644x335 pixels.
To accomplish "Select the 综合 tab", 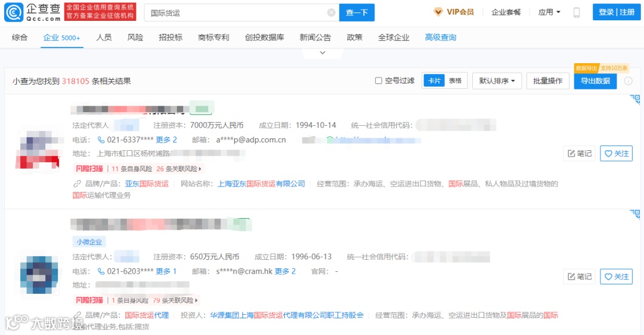I will coord(20,38).
